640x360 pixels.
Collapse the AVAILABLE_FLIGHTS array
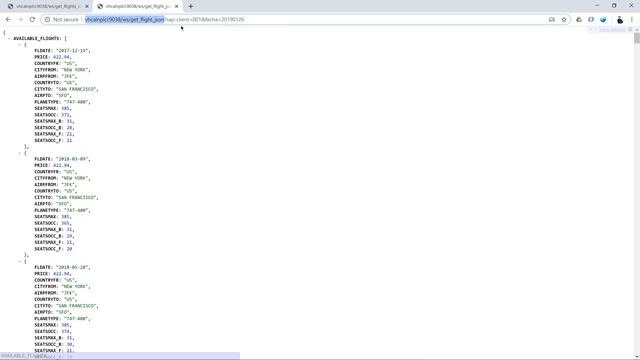tap(9, 38)
